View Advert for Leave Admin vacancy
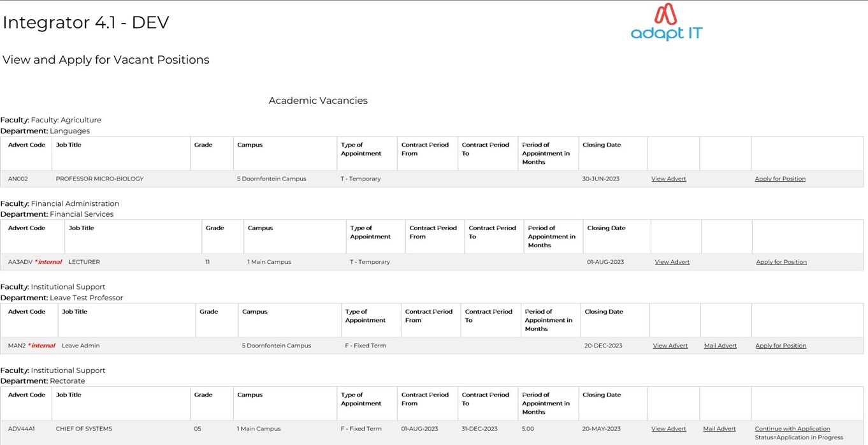 [670, 346]
